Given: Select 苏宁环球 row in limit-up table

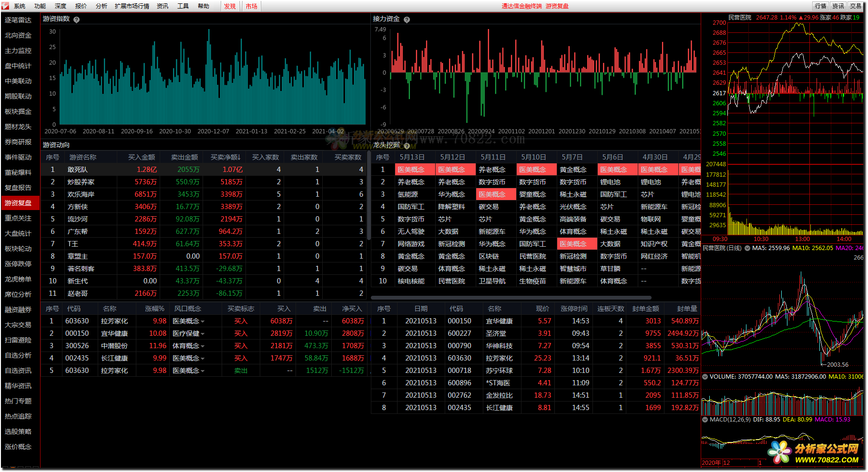Looking at the screenshot, I should click(537, 371).
